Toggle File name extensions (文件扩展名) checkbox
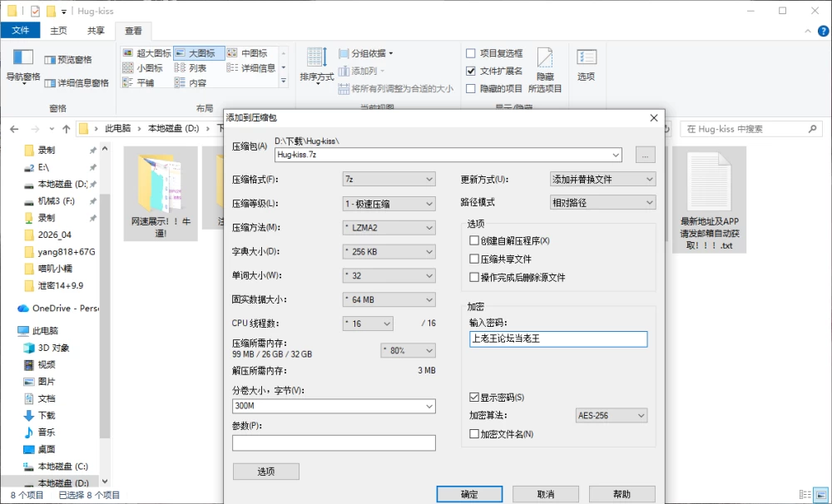 471,71
